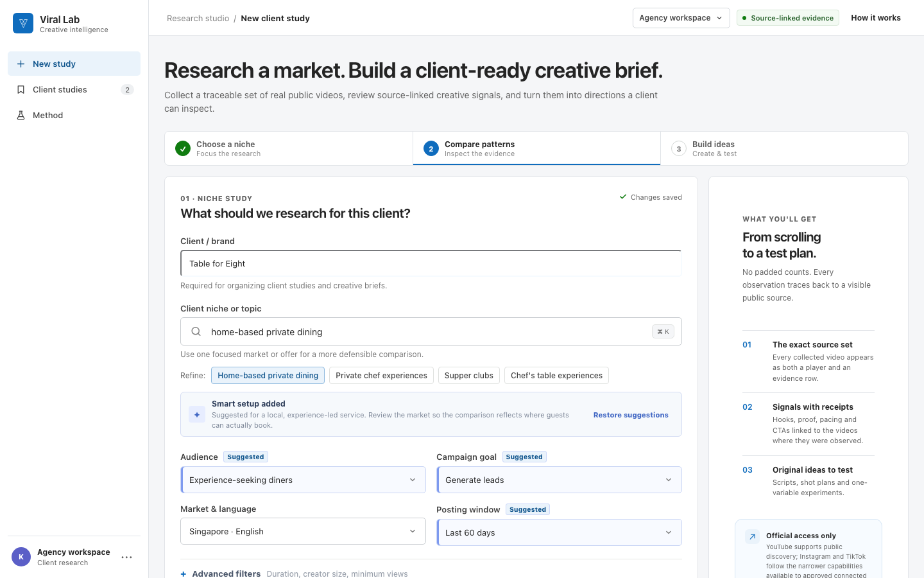Screen dimensions: 924x578
Task: Go to the Choose a niche step tab
Action: (x=289, y=148)
